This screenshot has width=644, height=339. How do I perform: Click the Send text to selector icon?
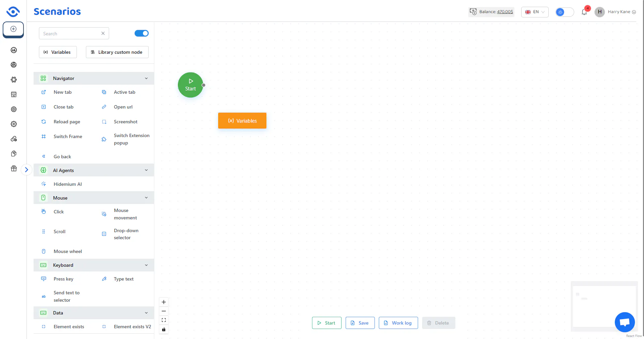click(44, 296)
